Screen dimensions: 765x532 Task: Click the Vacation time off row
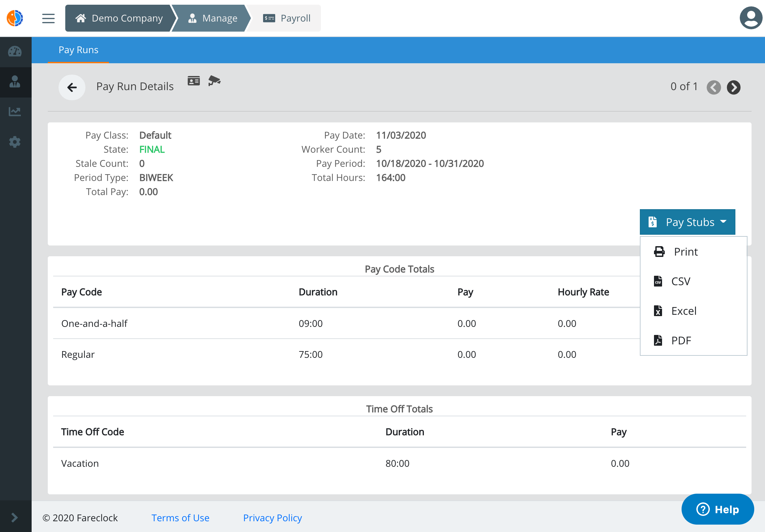tap(400, 463)
